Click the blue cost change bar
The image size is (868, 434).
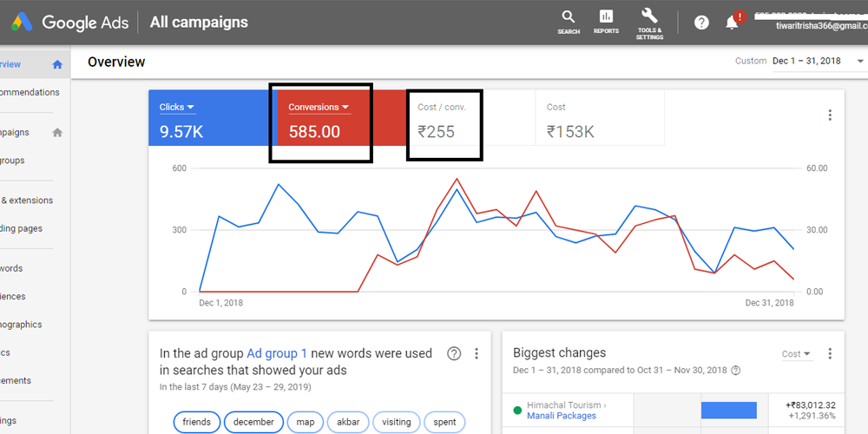(x=728, y=410)
